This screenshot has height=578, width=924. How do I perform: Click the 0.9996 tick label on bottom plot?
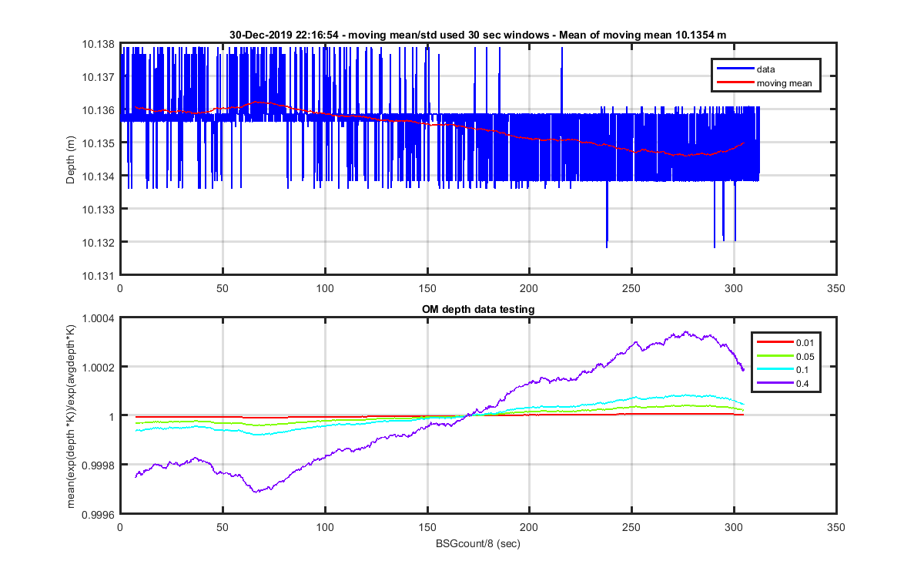(99, 515)
